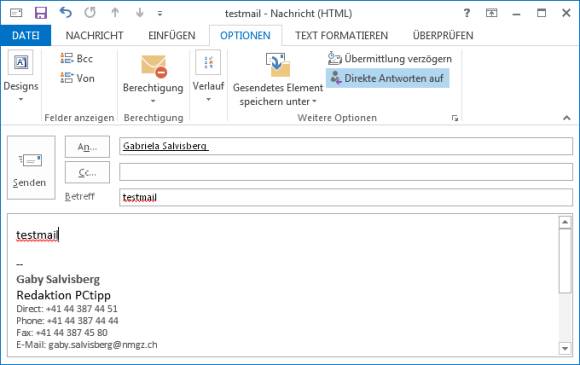This screenshot has width=580, height=365.
Task: Click the E-Mail gaby.salvisberg@nmgz.ch line
Action: pyautogui.click(x=87, y=345)
